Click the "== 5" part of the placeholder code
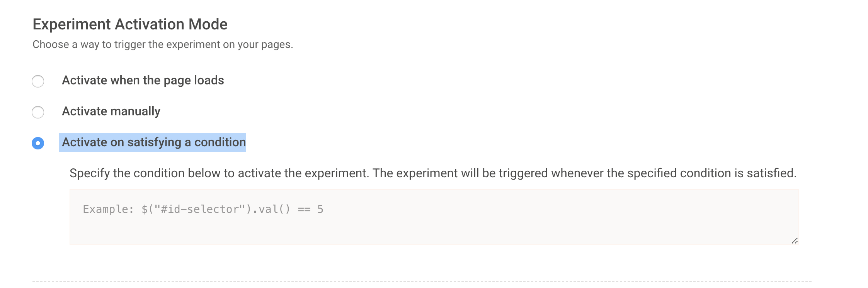Screen dimensions: 868x288 [310, 209]
